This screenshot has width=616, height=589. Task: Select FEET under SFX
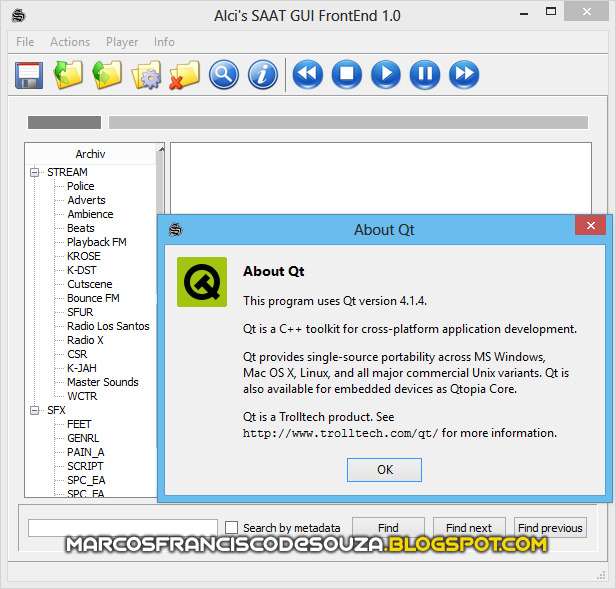(79, 424)
